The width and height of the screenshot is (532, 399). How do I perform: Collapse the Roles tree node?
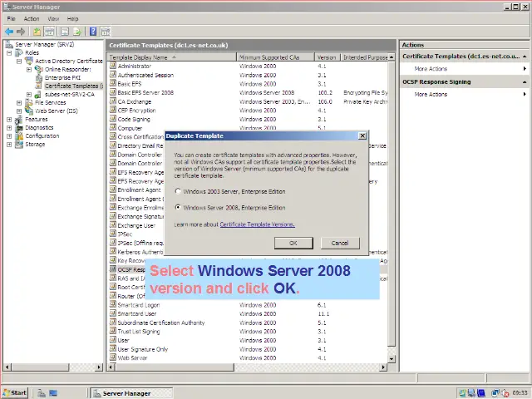pos(9,52)
